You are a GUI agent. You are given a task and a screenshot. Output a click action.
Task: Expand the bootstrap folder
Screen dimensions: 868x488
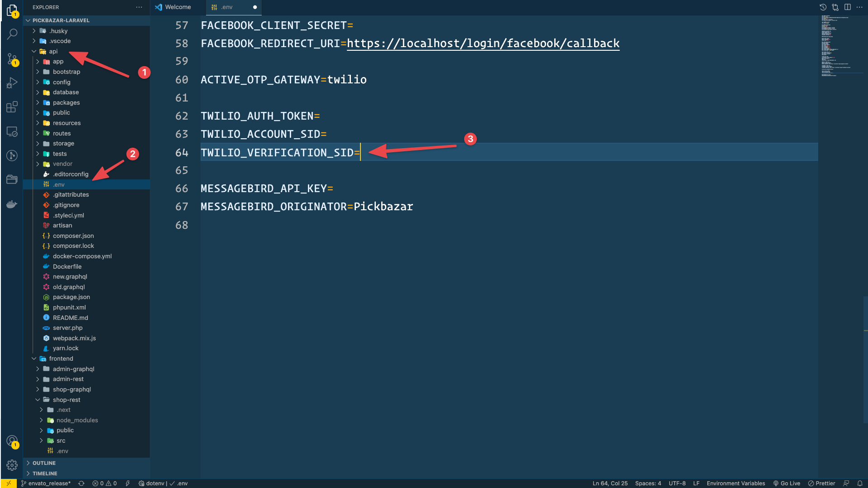click(x=86, y=72)
